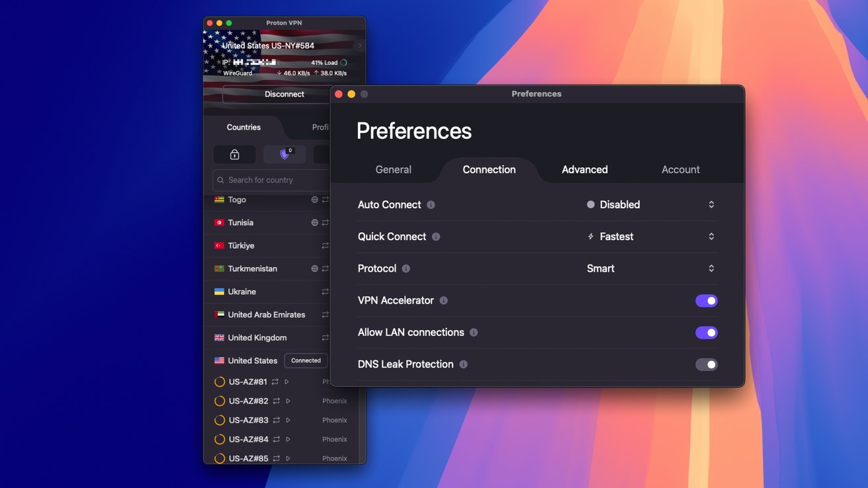Screen dimensions: 868x488
Task: Select the Türkiye country row
Action: 267,245
